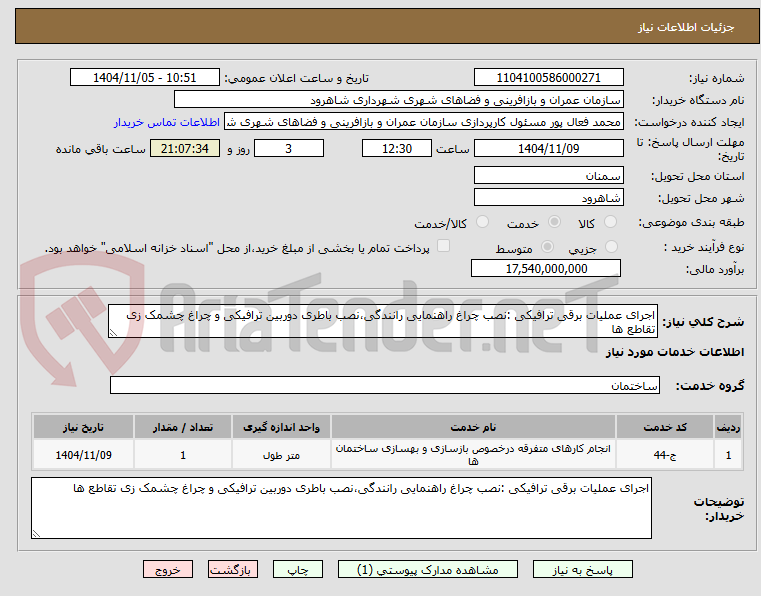This screenshot has height=596, width=761.
Task: Open buyer contact info link
Action: coord(167,122)
